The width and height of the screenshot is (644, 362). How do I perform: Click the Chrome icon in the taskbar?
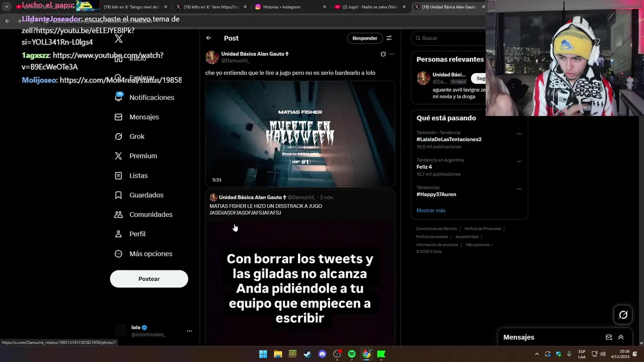pyautogui.click(x=367, y=354)
